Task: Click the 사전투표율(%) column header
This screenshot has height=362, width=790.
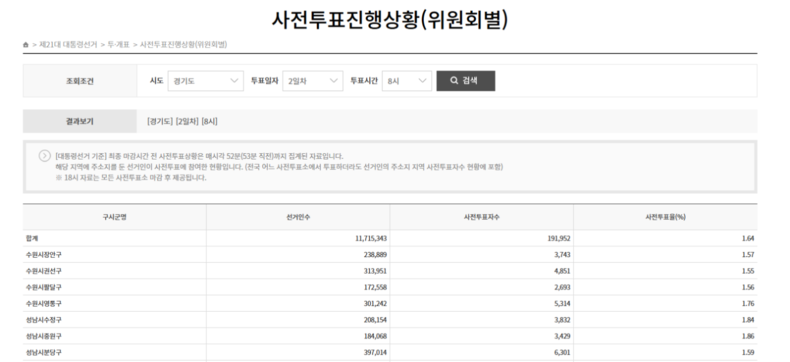Action: (665, 217)
